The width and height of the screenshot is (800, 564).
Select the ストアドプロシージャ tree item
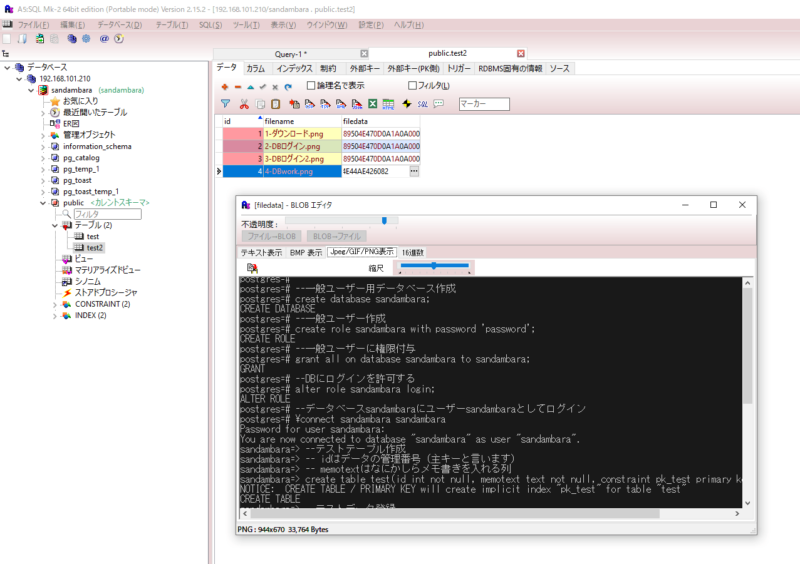coord(106,293)
